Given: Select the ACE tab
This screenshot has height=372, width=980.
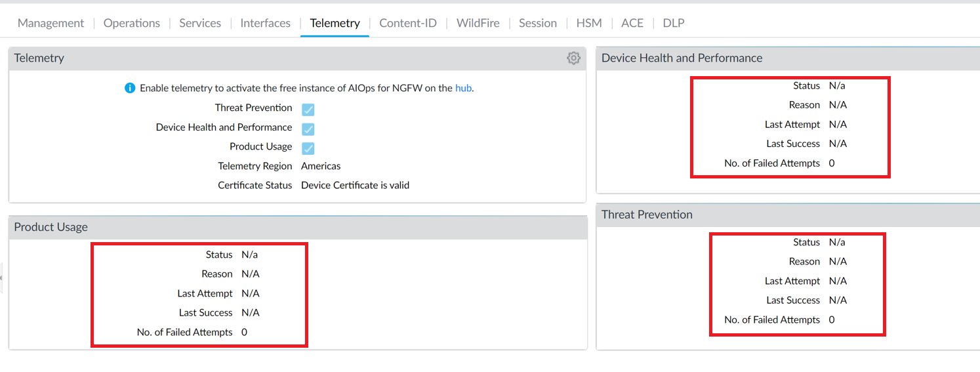Looking at the screenshot, I should [x=632, y=23].
